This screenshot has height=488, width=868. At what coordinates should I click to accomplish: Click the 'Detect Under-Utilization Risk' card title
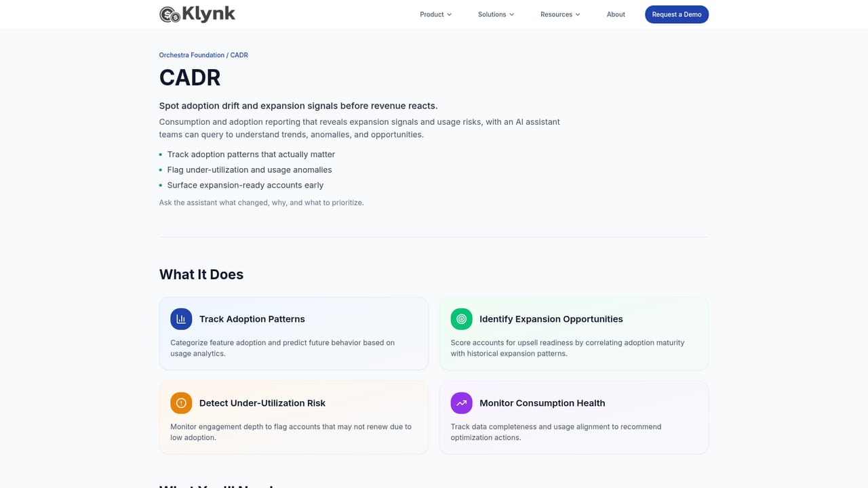tap(262, 403)
